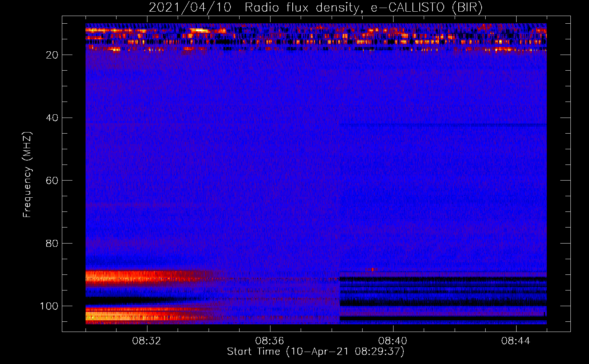Click the 20 frequency tick label

click(52, 55)
